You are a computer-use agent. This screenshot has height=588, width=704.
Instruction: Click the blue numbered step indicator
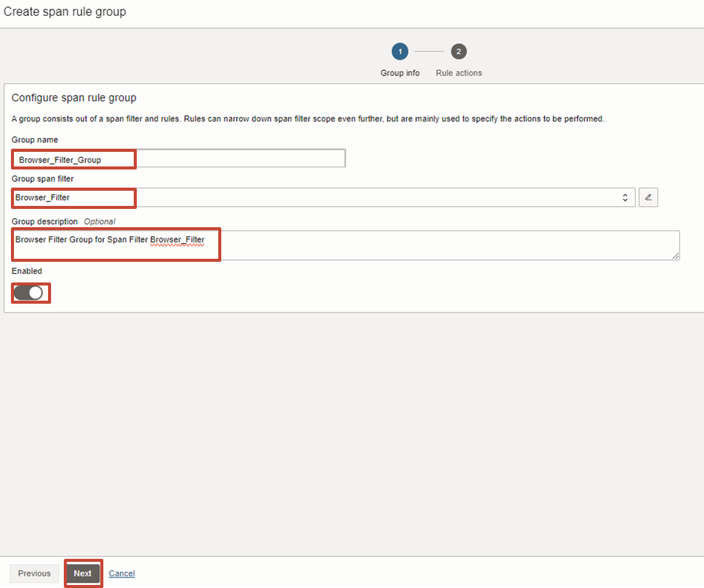399,51
